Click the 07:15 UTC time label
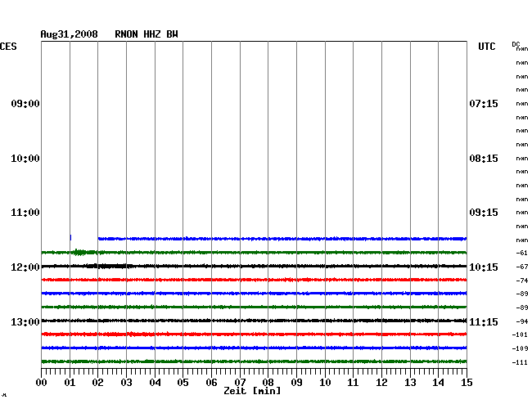This screenshot has height=404, width=532. [x=484, y=104]
